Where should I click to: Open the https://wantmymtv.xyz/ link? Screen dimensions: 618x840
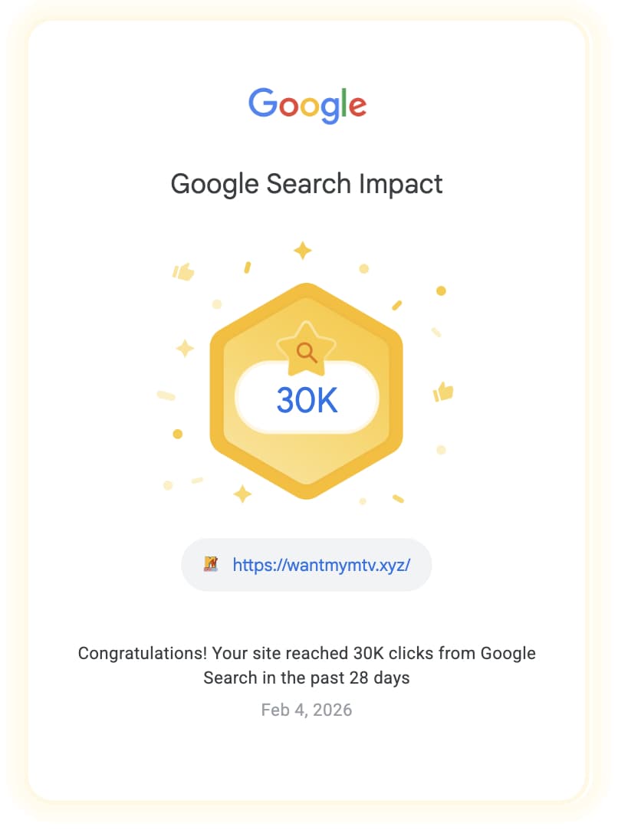click(x=321, y=566)
